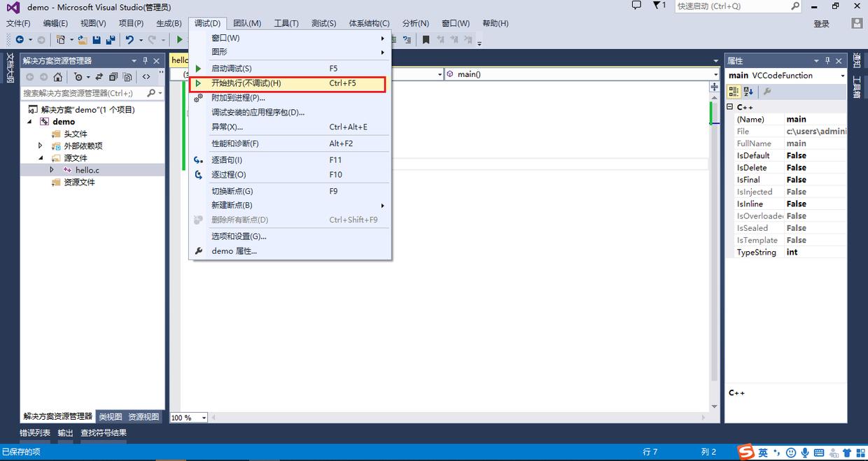868x461 pixels.
Task: Click the Refresh icon in Solution Explorer
Action: click(x=99, y=77)
